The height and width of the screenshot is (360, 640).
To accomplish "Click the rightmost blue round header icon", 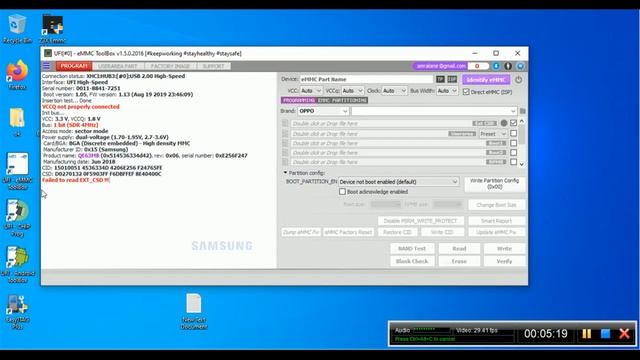I will click(520, 66).
